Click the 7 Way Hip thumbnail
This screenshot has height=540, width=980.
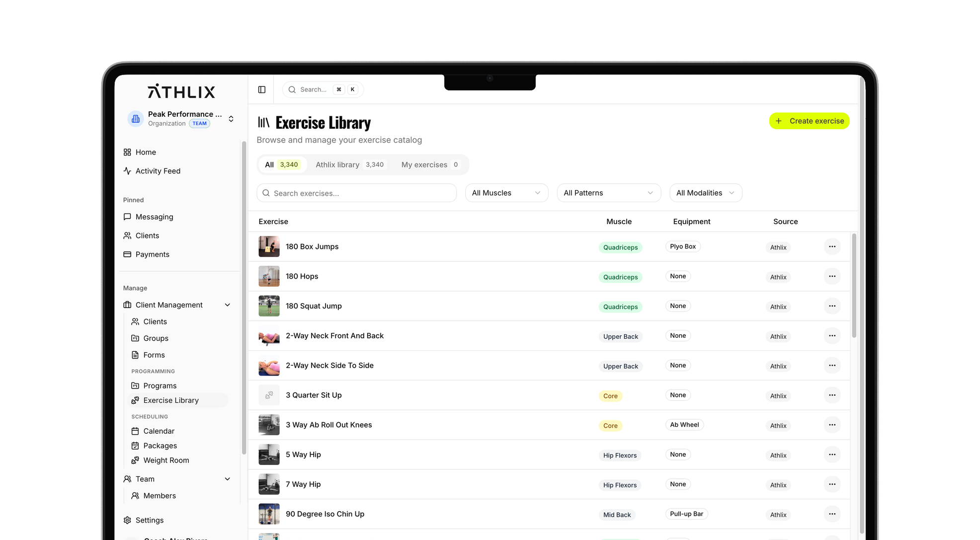[x=269, y=484]
